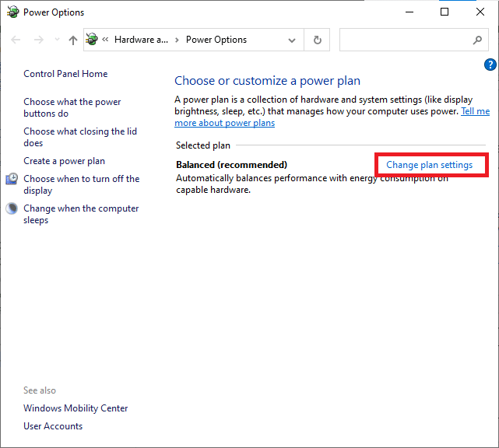
Task: Click the back navigation arrow
Action: tap(17, 40)
